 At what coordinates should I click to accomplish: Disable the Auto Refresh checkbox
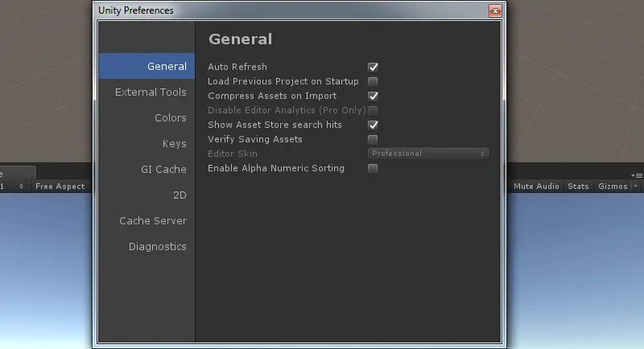click(373, 67)
